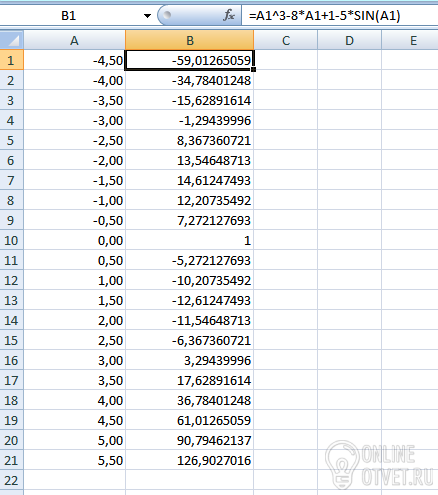Viewport: 438px width, 495px height.
Task: Select cell B21 containing 126,9027016
Action: pyautogui.click(x=190, y=460)
